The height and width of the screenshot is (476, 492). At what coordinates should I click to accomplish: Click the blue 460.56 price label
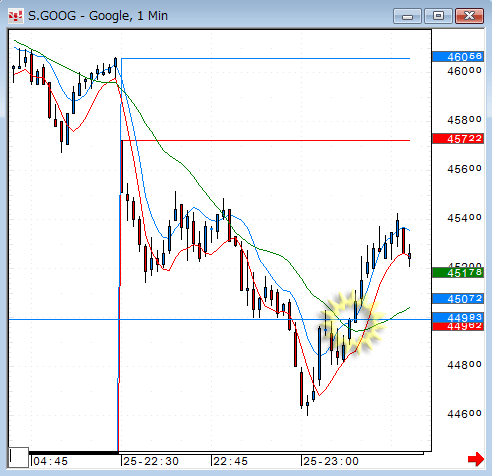pyautogui.click(x=457, y=57)
